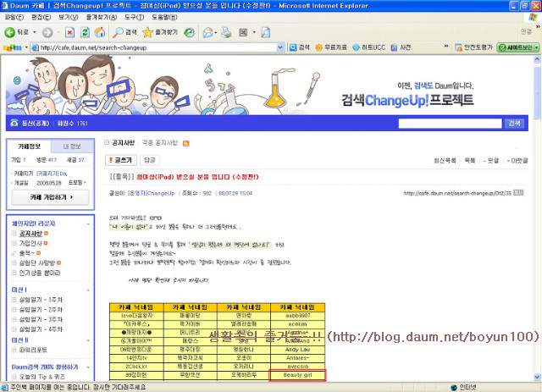Open the 파워리포트 board
The image size is (542, 392).
[33, 350]
